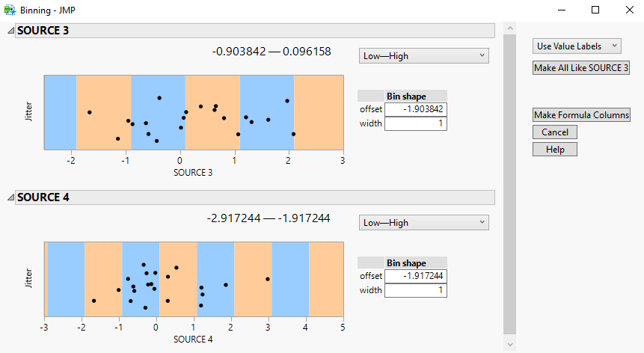This screenshot has height=353, width=644.
Task: Click the JMP app icon in title bar
Action: [9, 10]
